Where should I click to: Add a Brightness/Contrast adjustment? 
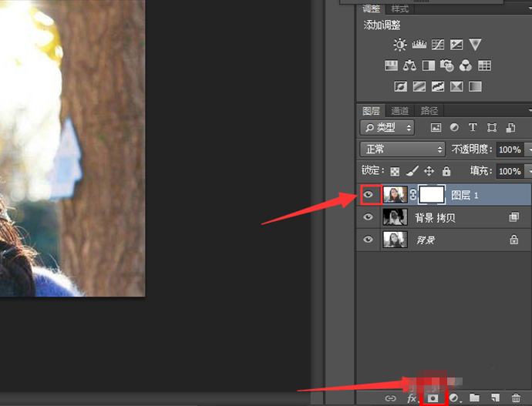point(400,45)
